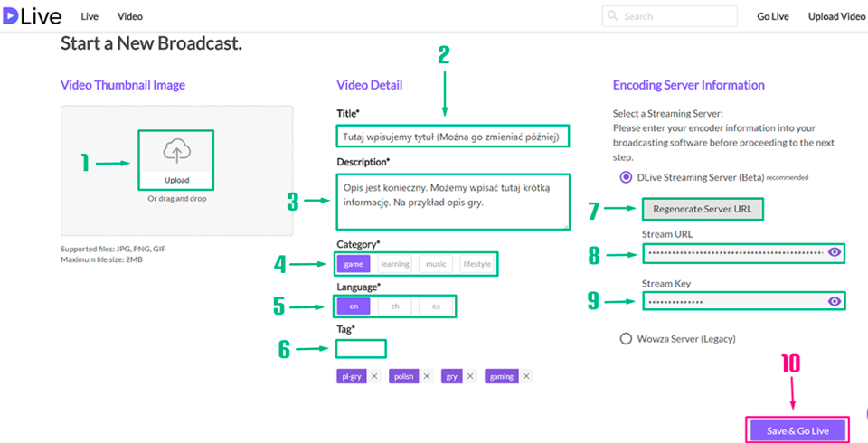
Task: Click the cloud upload thumbnail icon
Action: coord(176,152)
